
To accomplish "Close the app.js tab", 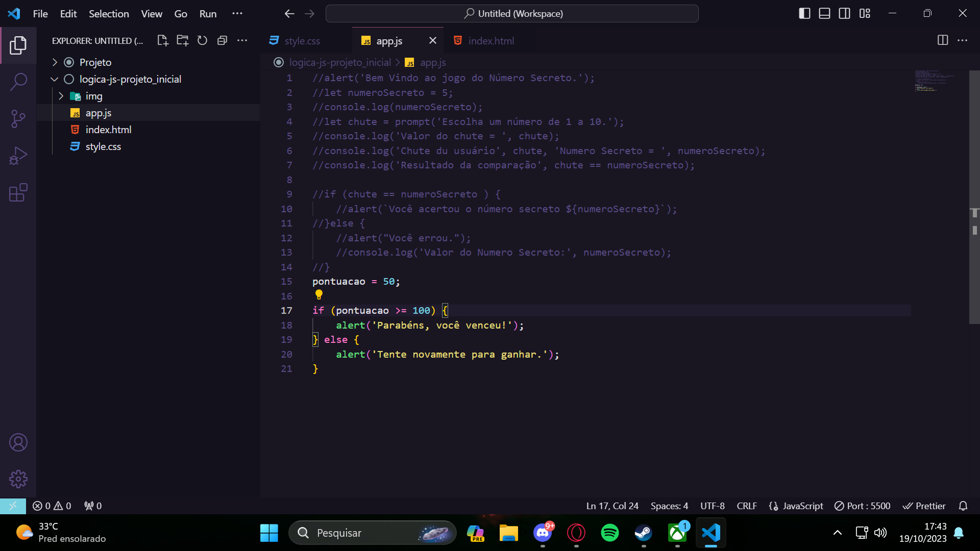I will [x=433, y=40].
